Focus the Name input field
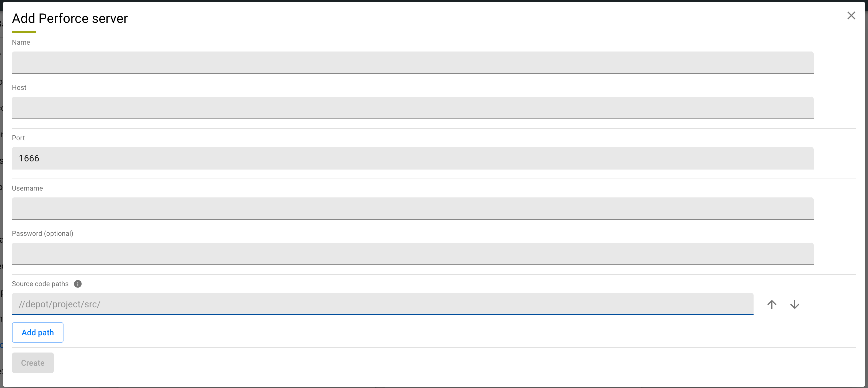868x388 pixels. (413, 62)
